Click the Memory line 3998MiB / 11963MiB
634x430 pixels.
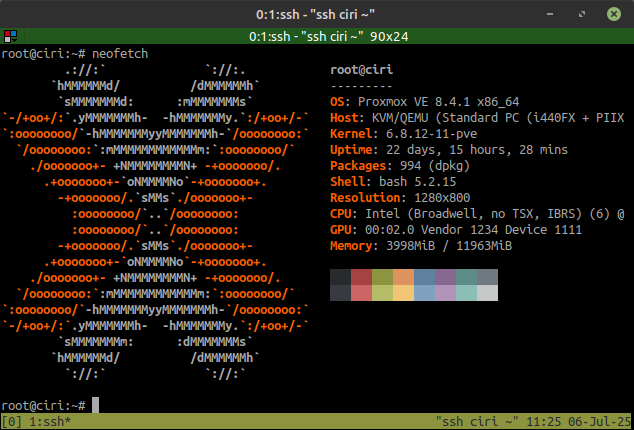[x=421, y=246]
